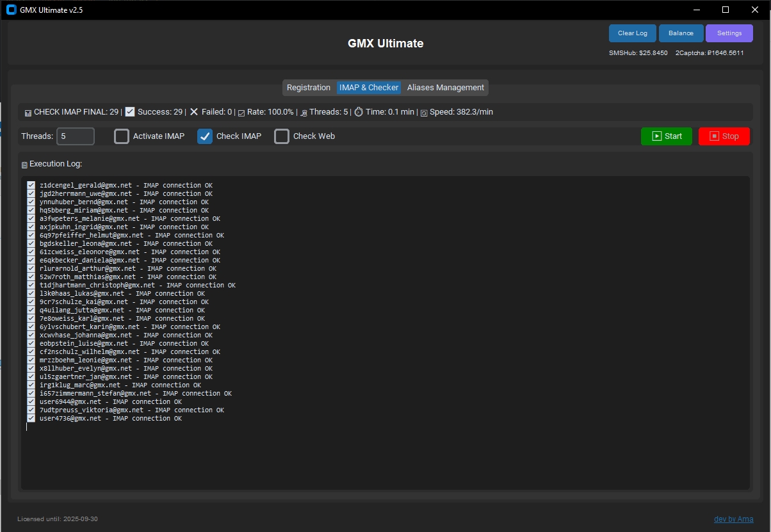
Task: Click the 2Captcha balance text
Action: 710,53
